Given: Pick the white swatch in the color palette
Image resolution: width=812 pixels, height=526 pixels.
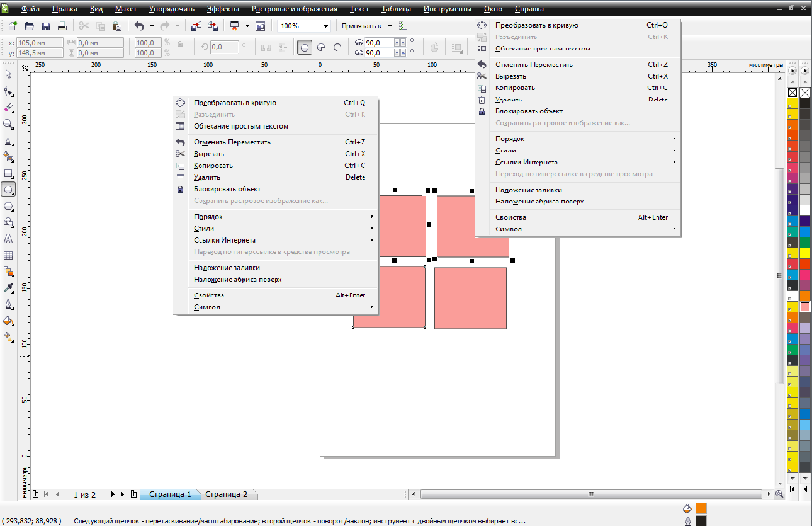Looking at the screenshot, I should [804, 210].
